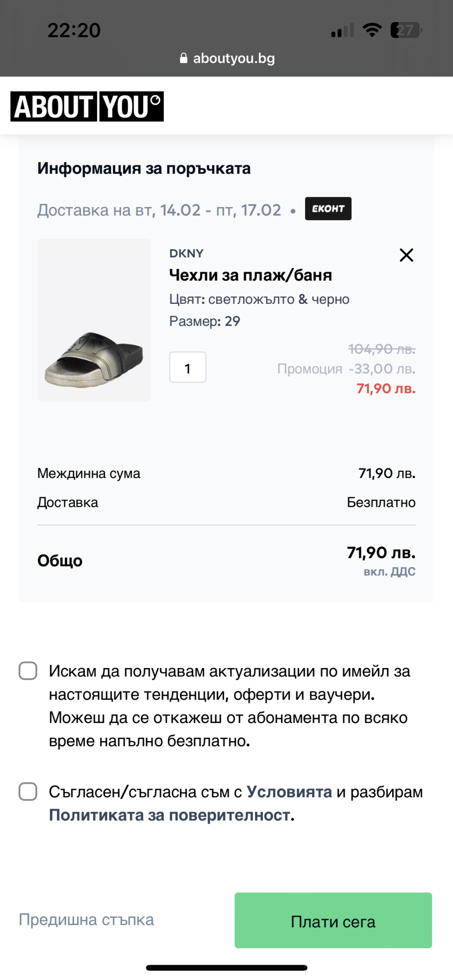Accept the terms and privacy checkbox
453x980 pixels.
[x=28, y=791]
